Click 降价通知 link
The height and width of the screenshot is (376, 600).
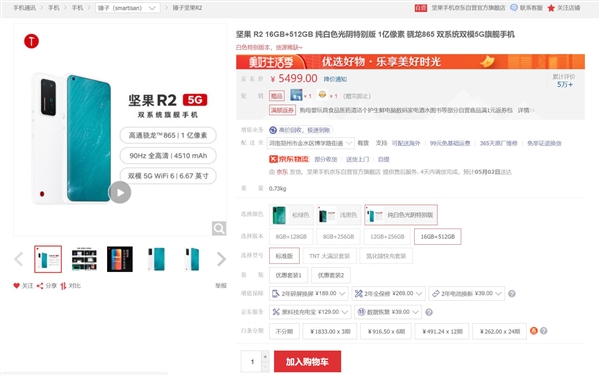coord(335,79)
